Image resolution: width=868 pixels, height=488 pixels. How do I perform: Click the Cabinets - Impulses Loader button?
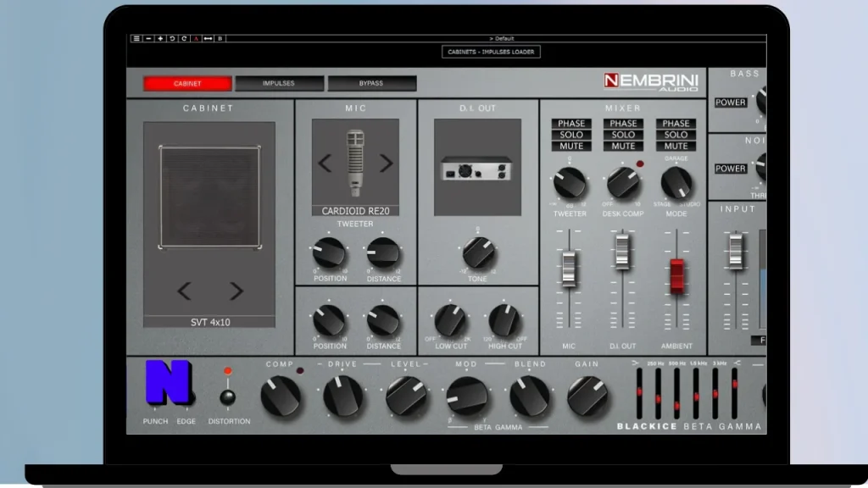click(491, 52)
